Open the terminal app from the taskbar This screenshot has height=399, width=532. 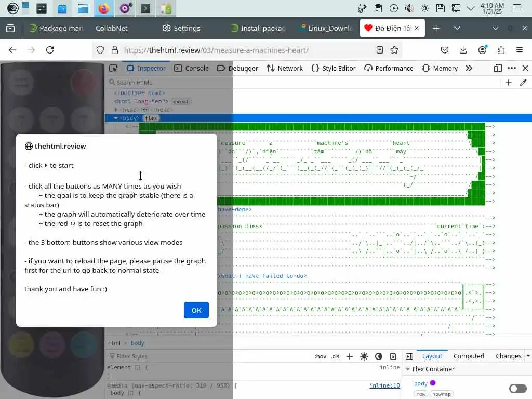pyautogui.click(x=145, y=8)
